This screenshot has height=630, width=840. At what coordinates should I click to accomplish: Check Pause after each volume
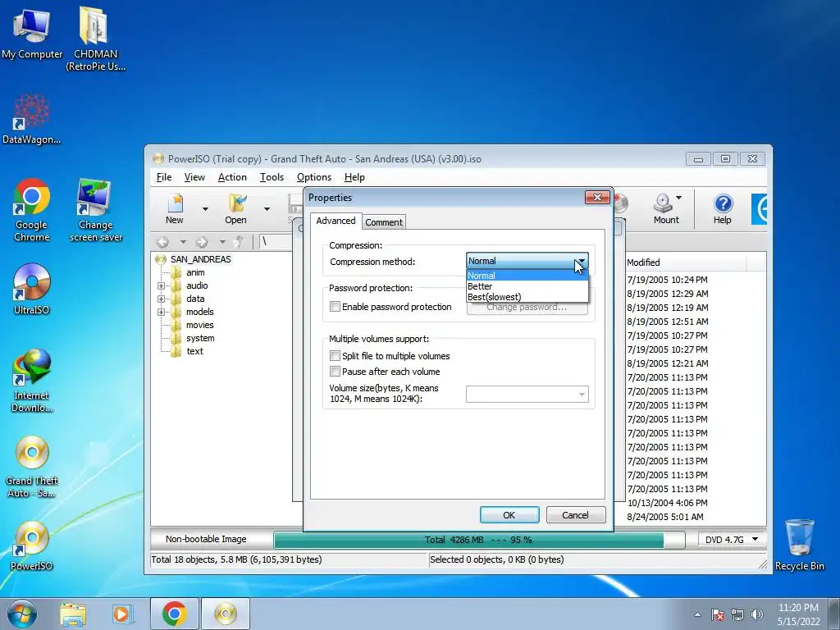click(x=335, y=372)
